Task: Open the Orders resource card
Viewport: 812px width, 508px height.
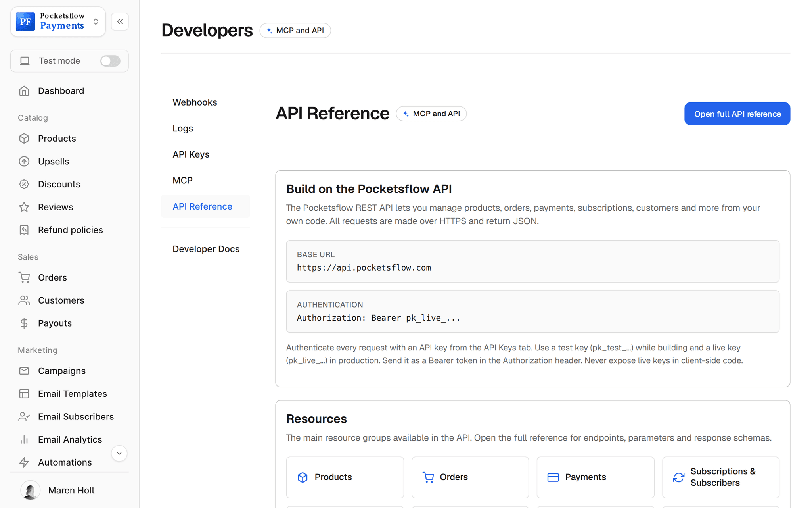Action: pos(470,477)
